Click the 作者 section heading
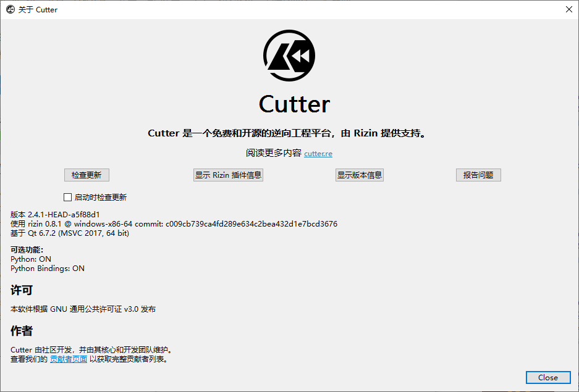Screen dimensions: 579x392 (x=22, y=331)
